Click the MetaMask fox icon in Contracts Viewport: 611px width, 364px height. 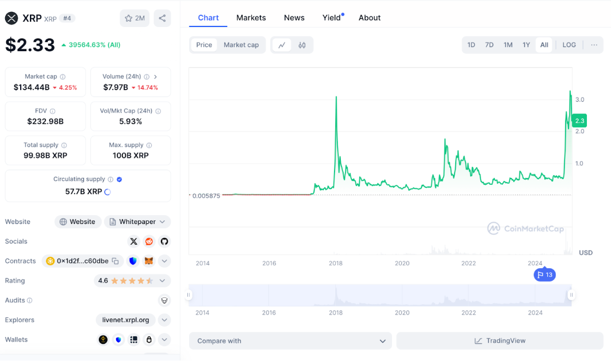point(149,261)
